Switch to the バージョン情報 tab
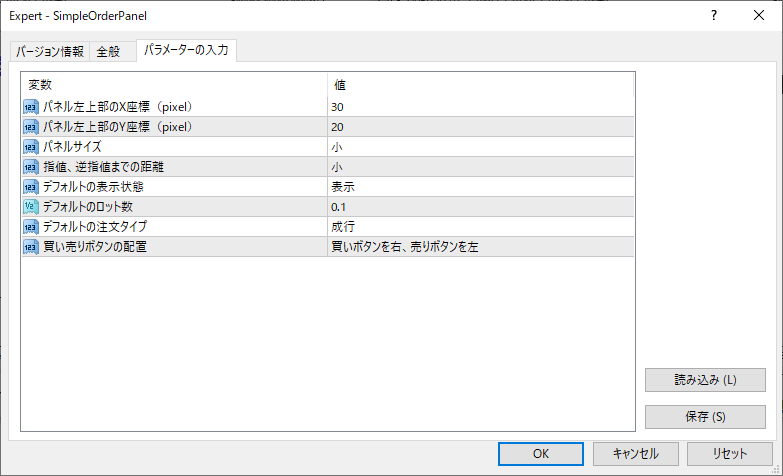The height and width of the screenshot is (476, 783). click(x=49, y=51)
